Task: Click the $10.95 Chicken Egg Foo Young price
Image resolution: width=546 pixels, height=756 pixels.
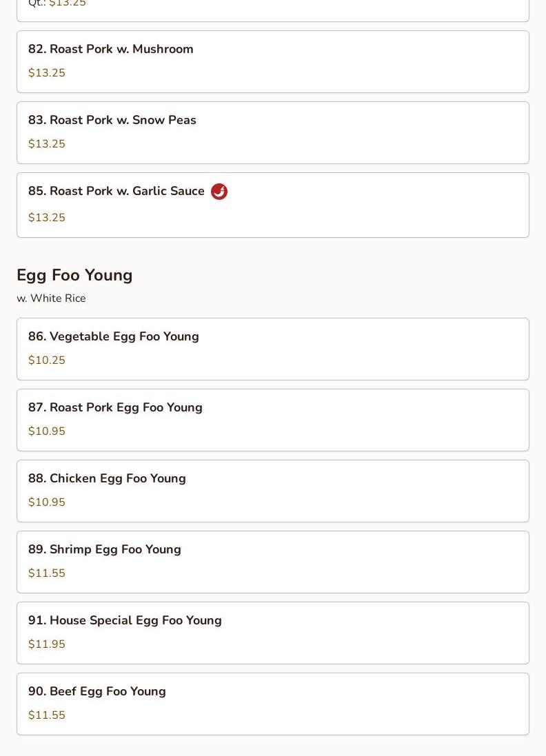Action: 47,502
